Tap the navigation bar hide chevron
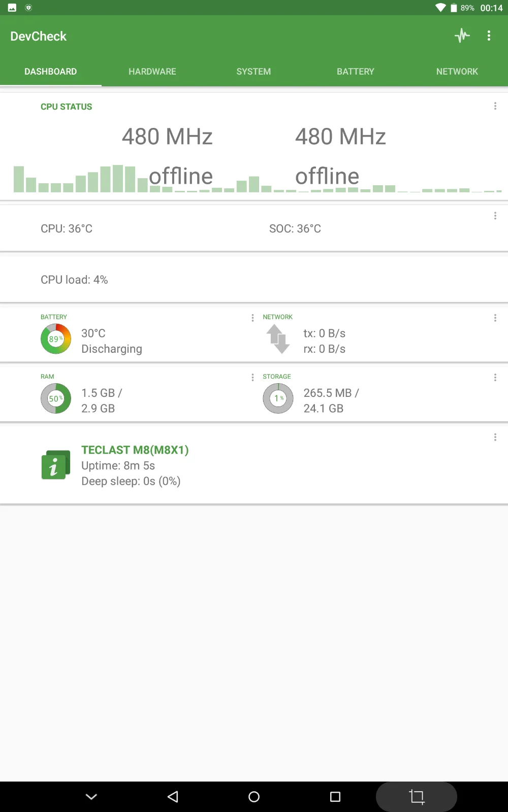508x812 pixels. (x=91, y=797)
